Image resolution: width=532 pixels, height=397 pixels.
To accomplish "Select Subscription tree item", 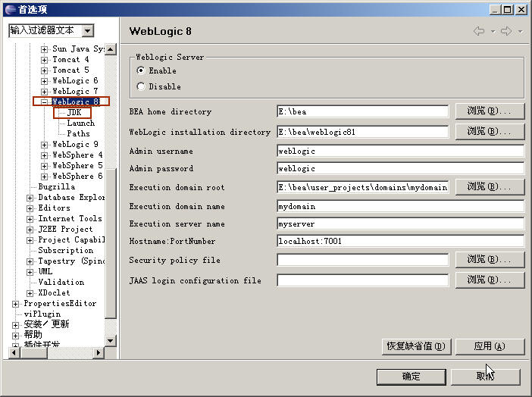I will 65,250.
